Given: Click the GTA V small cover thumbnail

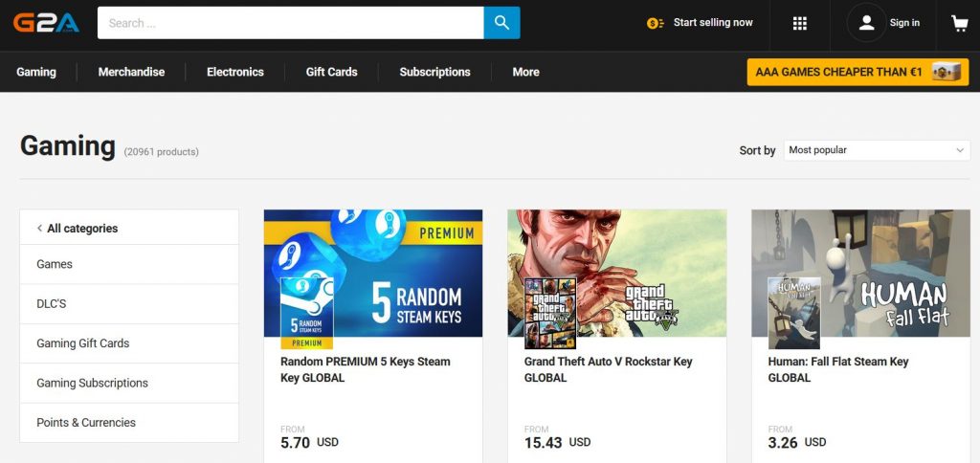Looking at the screenshot, I should (x=550, y=313).
